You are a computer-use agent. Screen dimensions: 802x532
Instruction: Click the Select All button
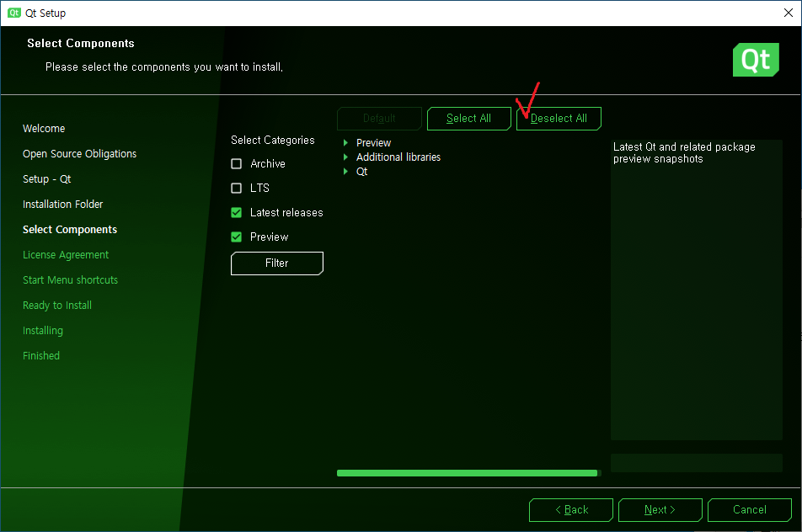(468, 119)
